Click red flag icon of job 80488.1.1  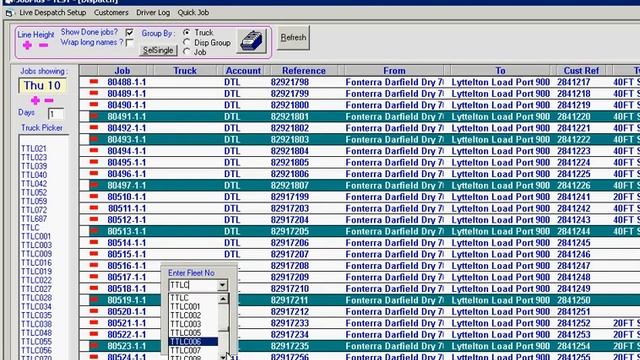[94, 82]
